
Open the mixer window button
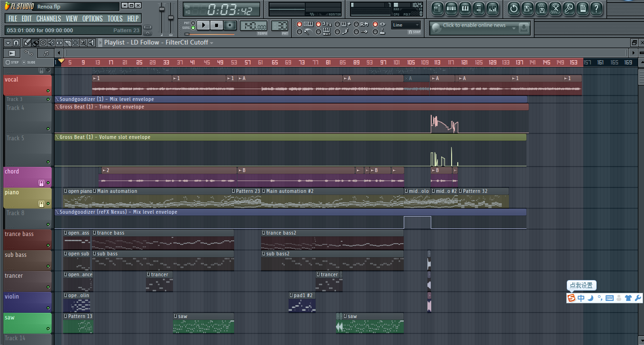pos(492,8)
